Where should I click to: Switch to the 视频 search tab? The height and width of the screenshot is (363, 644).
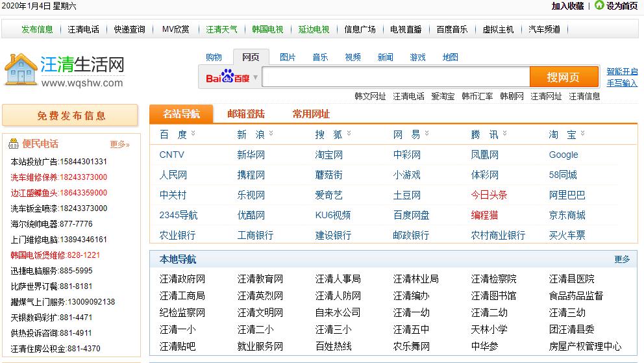[x=353, y=57]
